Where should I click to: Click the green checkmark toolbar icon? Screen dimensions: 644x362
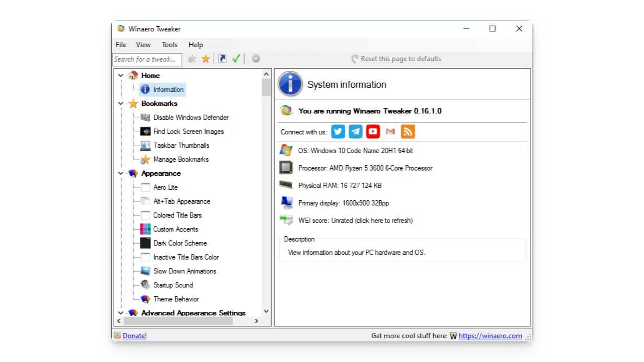click(x=236, y=58)
